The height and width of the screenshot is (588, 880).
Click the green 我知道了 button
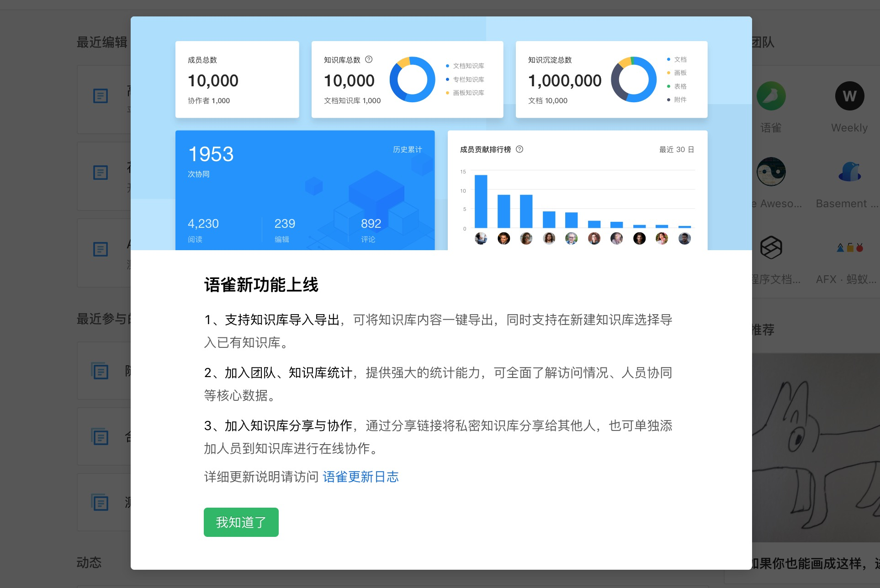click(241, 522)
